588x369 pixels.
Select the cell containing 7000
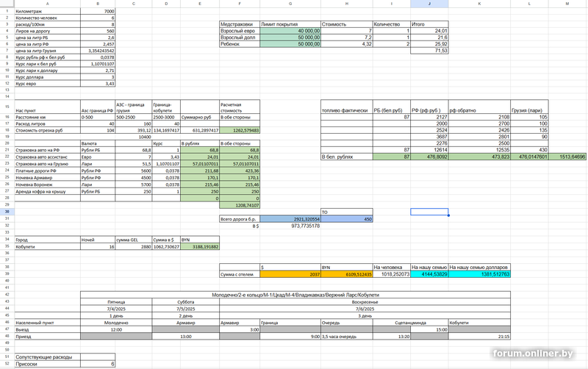98,11
